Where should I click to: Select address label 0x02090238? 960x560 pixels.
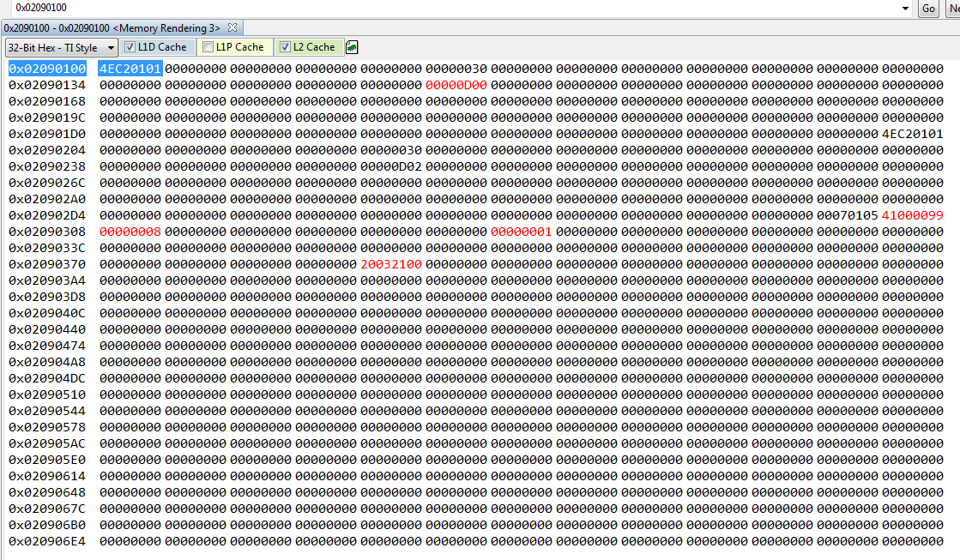tap(47, 166)
